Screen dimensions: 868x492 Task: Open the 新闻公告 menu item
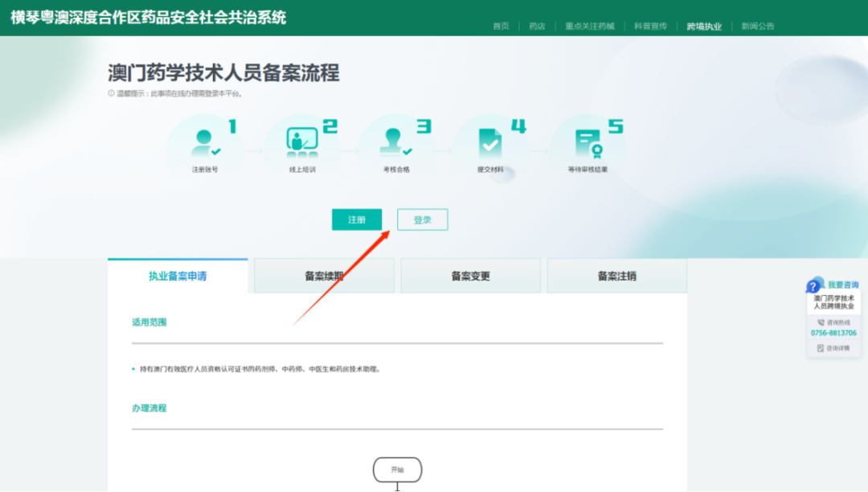[755, 25]
